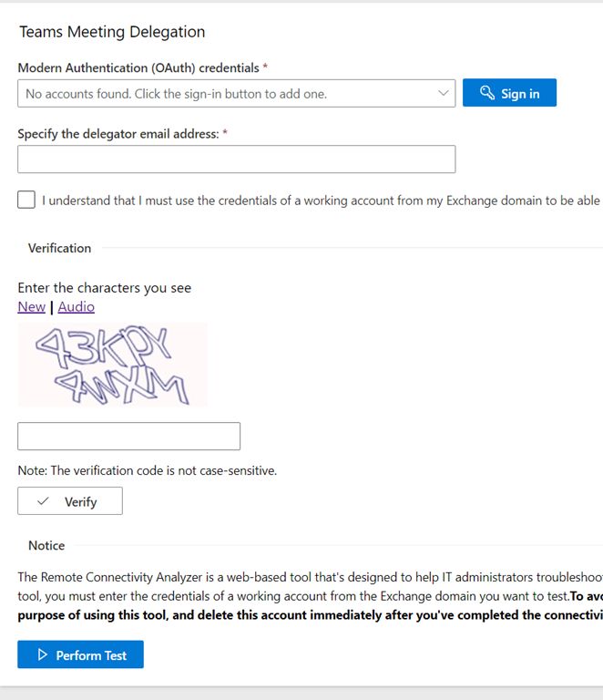Click the key icon on Sign in
603x700 pixels.
coord(487,93)
